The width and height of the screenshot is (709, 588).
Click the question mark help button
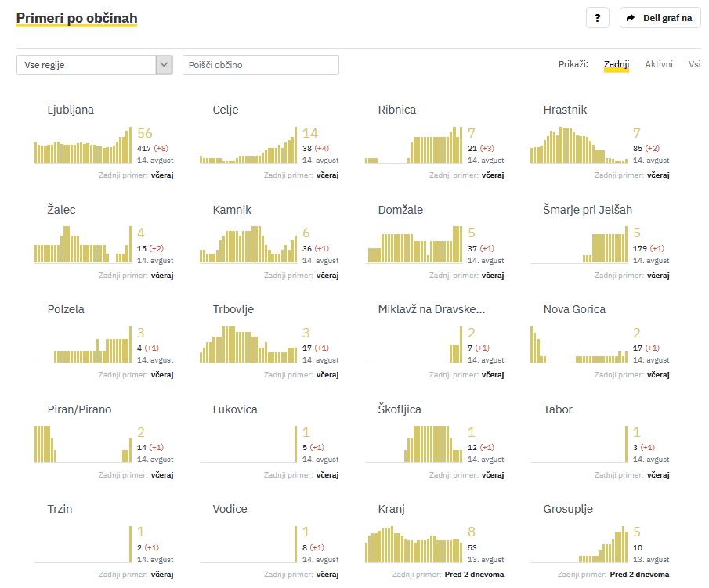point(597,18)
